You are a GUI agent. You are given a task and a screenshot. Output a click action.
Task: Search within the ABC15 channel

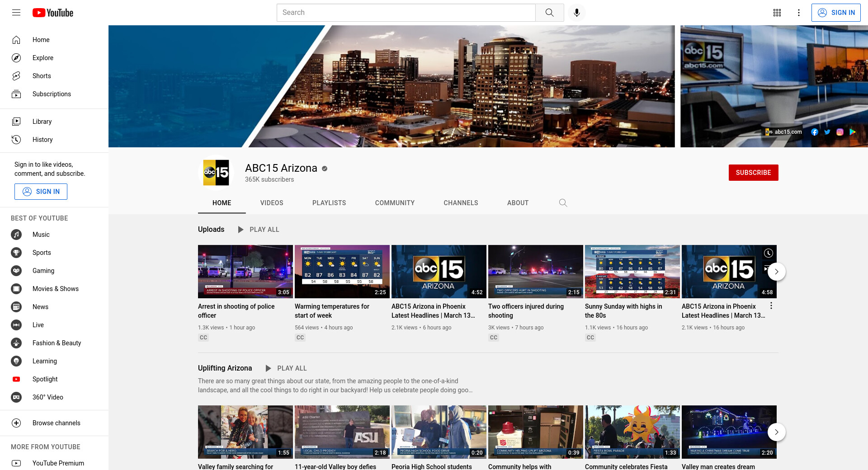tap(563, 203)
